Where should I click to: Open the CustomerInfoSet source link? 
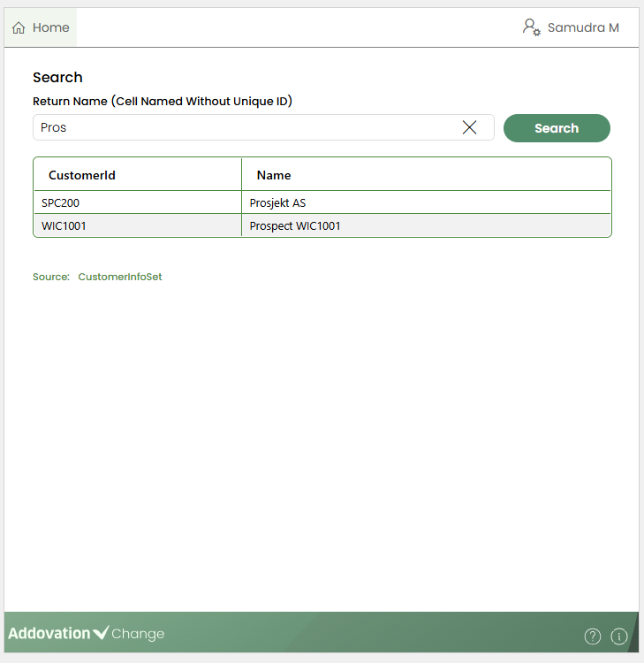(x=120, y=277)
